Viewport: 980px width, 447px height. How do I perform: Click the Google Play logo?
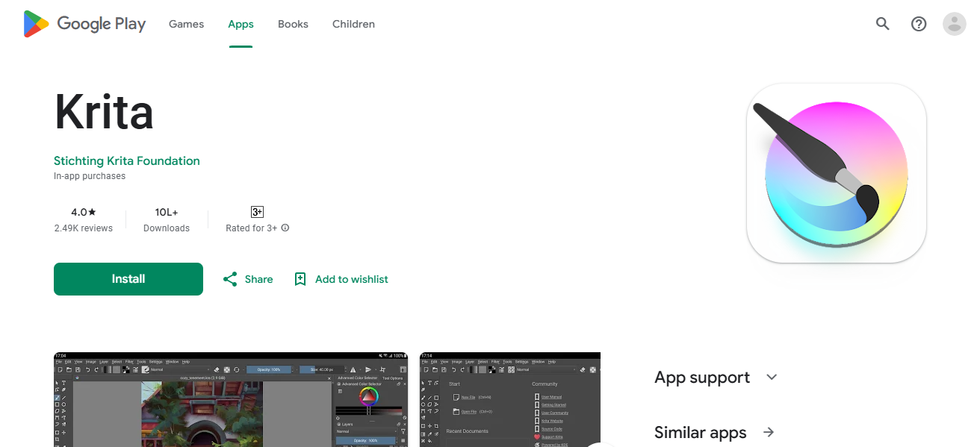point(84,24)
